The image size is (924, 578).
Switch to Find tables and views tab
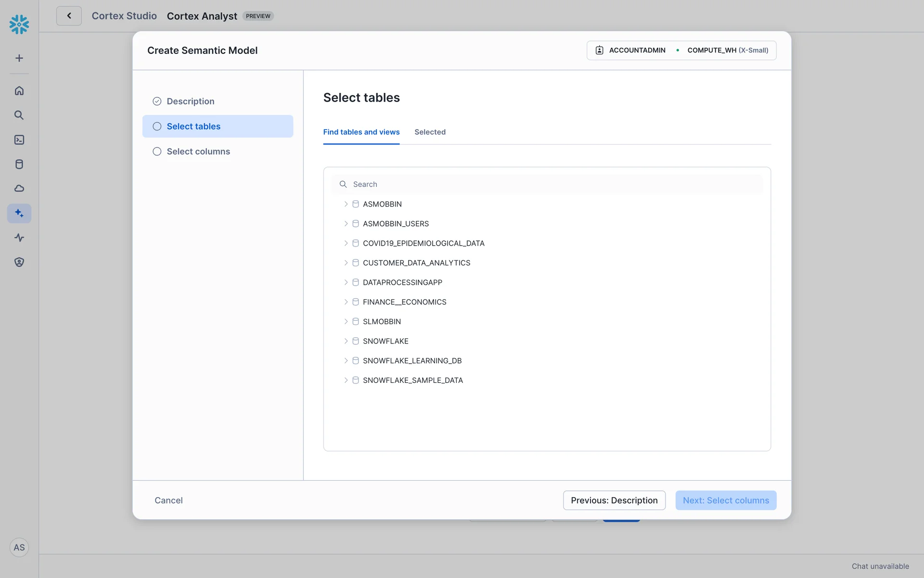361,132
